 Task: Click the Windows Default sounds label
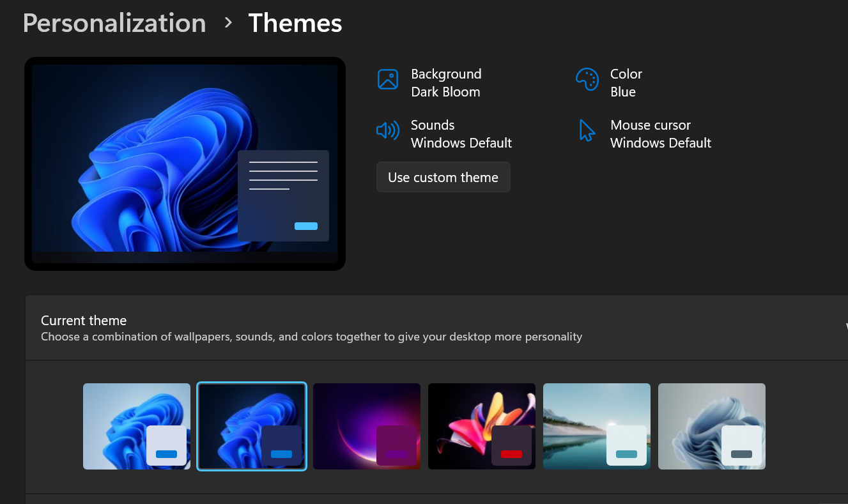coord(461,142)
